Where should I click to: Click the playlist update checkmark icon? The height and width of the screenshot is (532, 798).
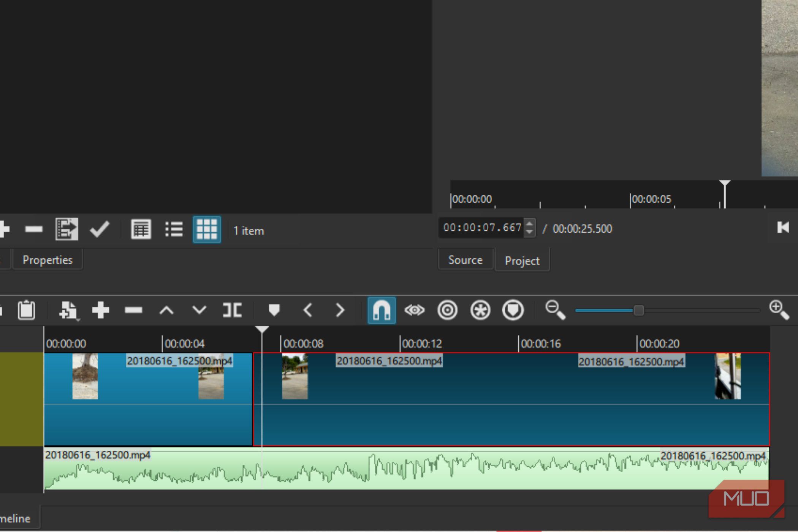point(100,229)
